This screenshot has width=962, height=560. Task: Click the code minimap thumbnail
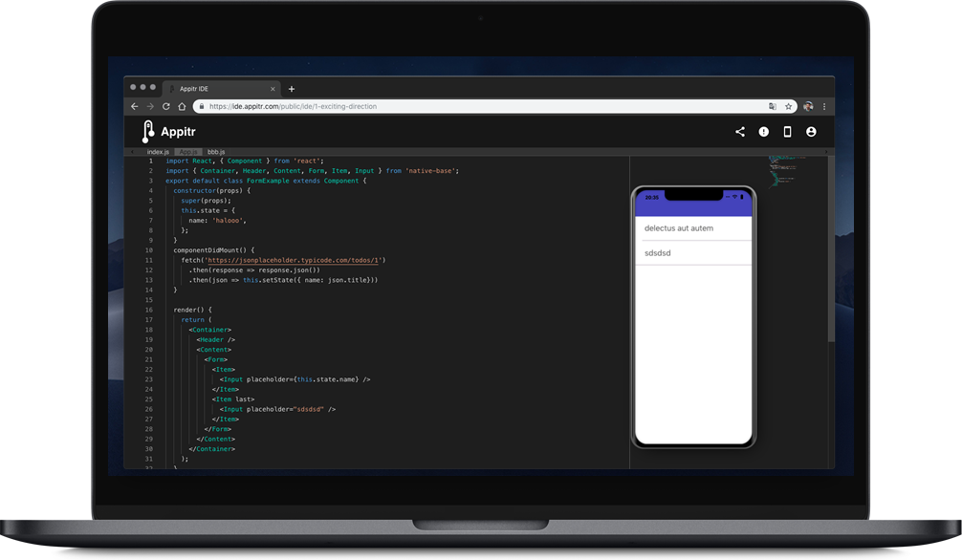[x=788, y=172]
